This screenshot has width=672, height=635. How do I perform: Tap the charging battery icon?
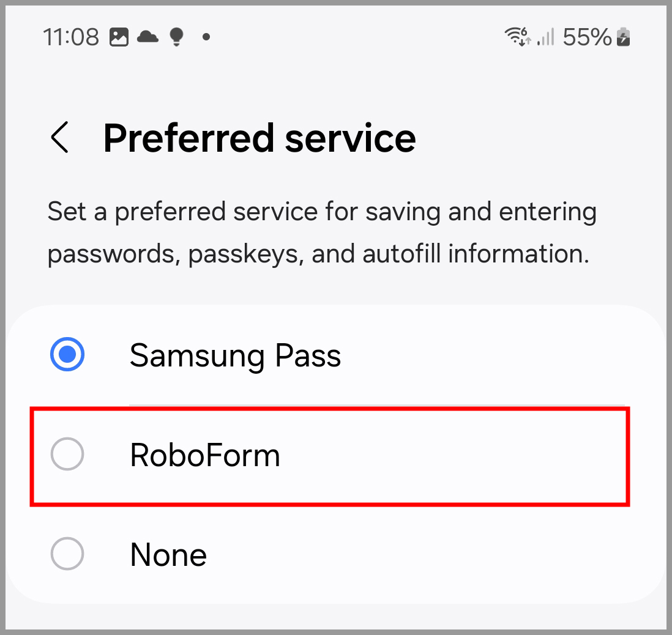click(x=623, y=37)
